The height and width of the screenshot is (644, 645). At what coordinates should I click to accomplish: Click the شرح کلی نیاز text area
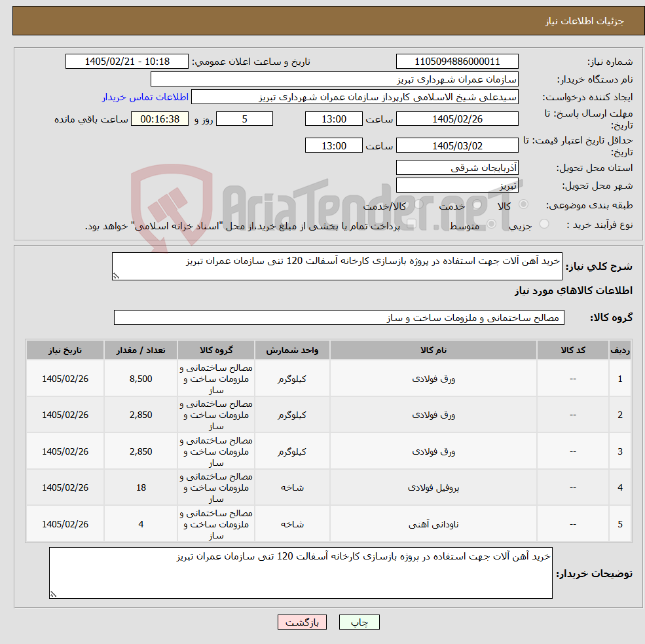(337, 266)
